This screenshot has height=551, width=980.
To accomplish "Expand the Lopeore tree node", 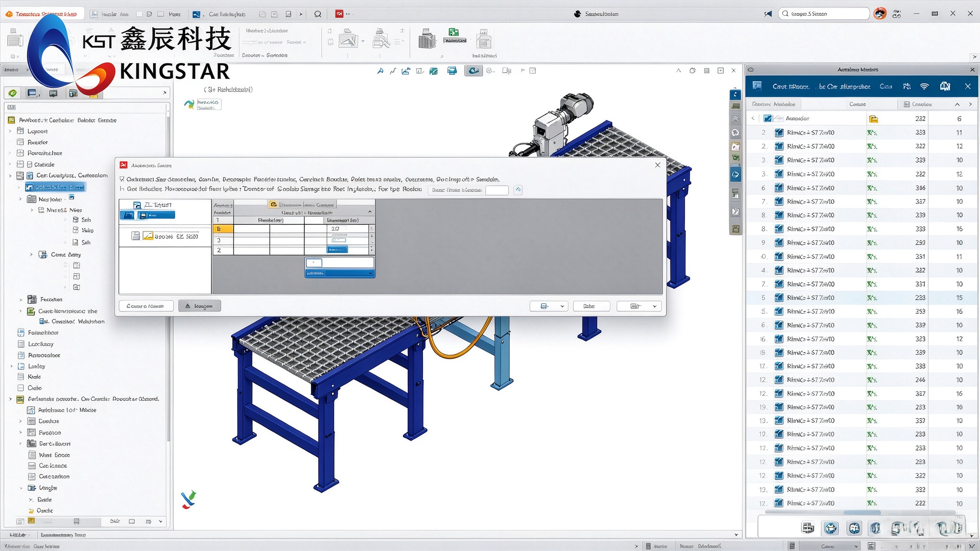I will [x=10, y=131].
